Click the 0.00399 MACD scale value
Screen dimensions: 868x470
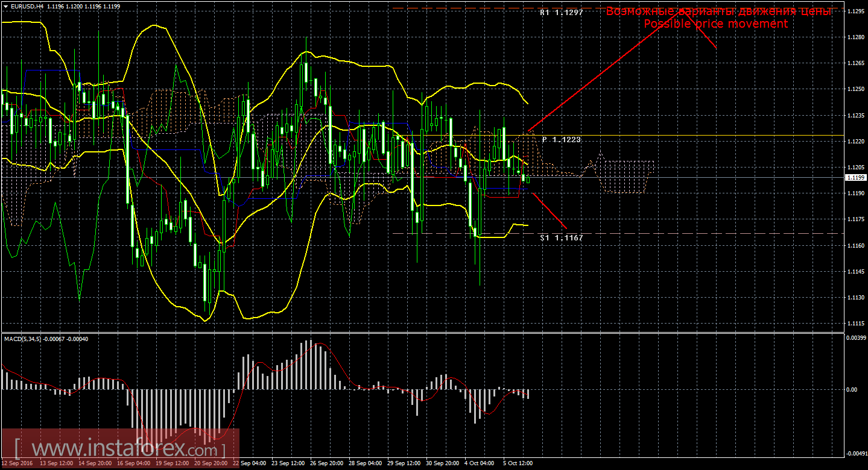(x=855, y=338)
